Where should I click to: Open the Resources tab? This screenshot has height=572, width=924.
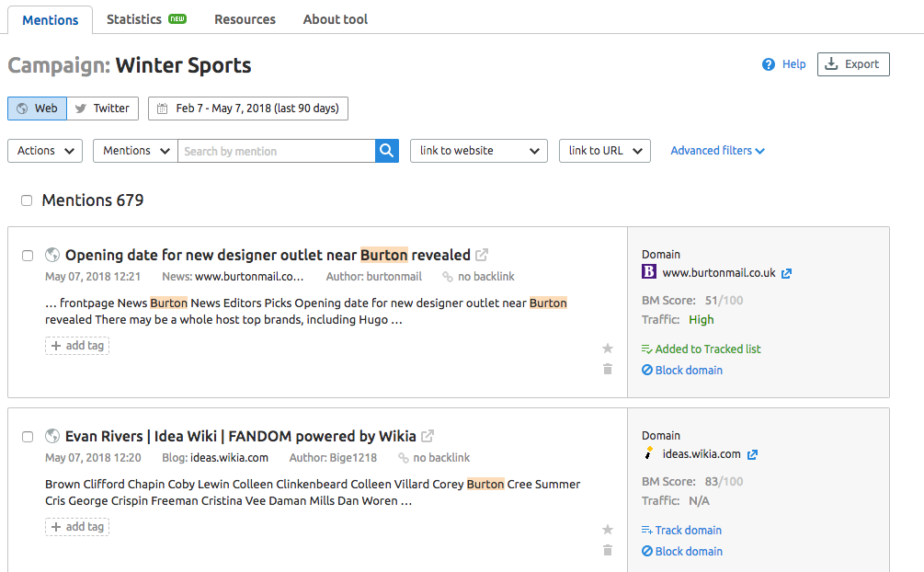coord(245,19)
